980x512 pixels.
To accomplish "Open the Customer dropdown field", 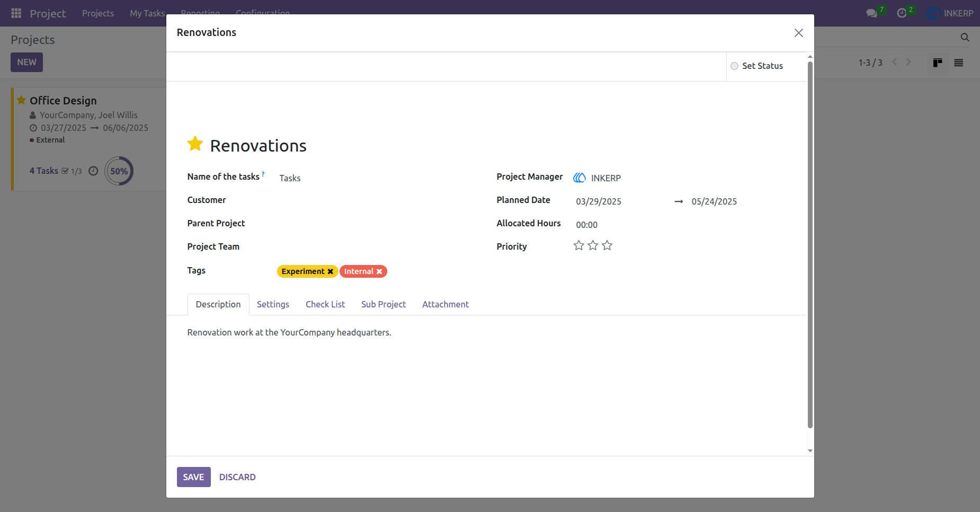I will pos(376,200).
